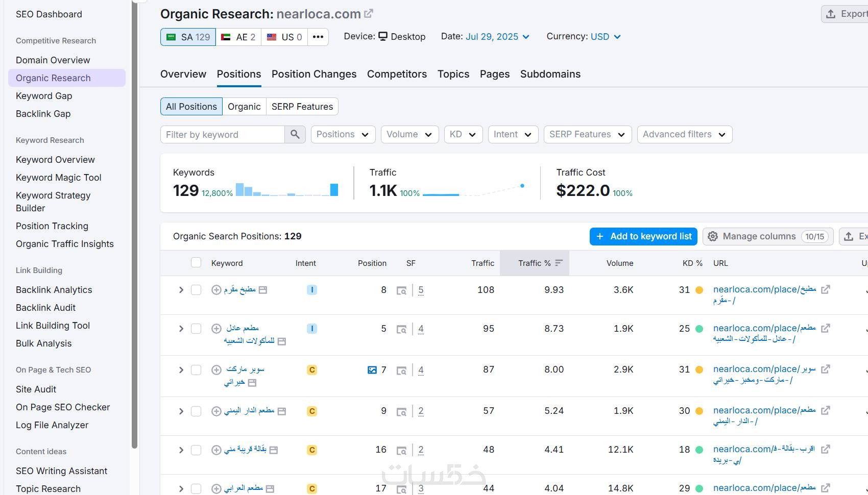View SERP snapshot icon for position 8 row
868x495 pixels.
[402, 290]
